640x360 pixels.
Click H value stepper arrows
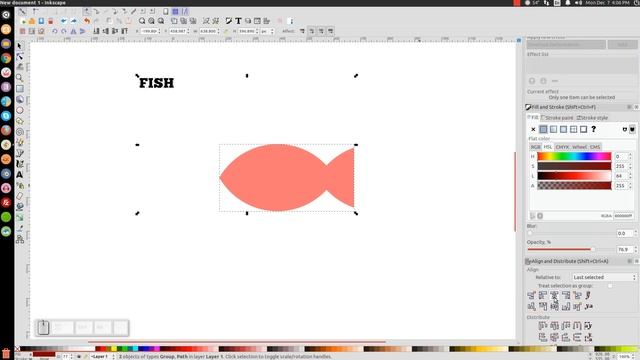click(631, 156)
